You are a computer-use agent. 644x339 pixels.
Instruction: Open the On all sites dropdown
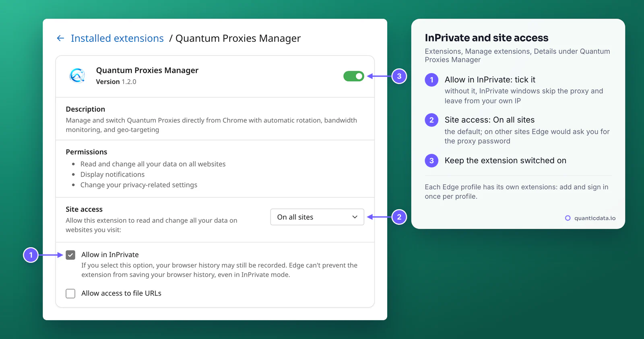(317, 217)
